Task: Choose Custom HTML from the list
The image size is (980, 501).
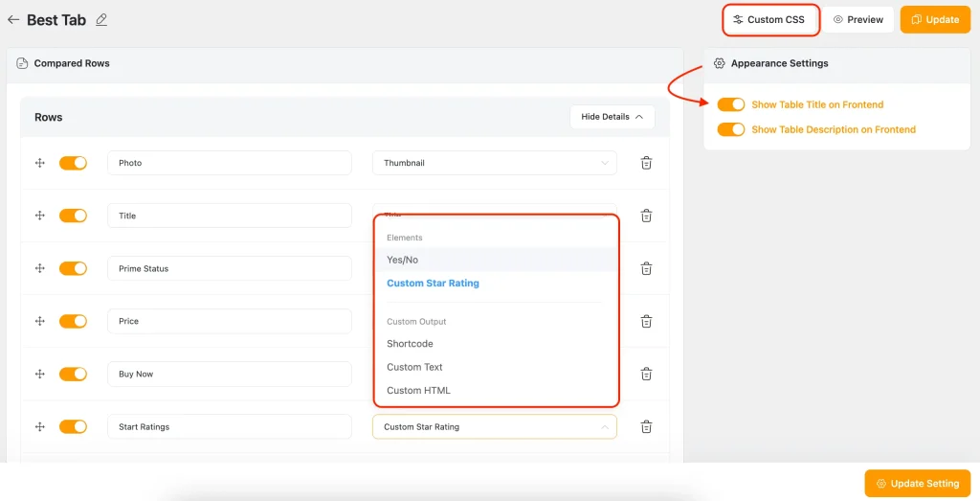Action: 495,390
